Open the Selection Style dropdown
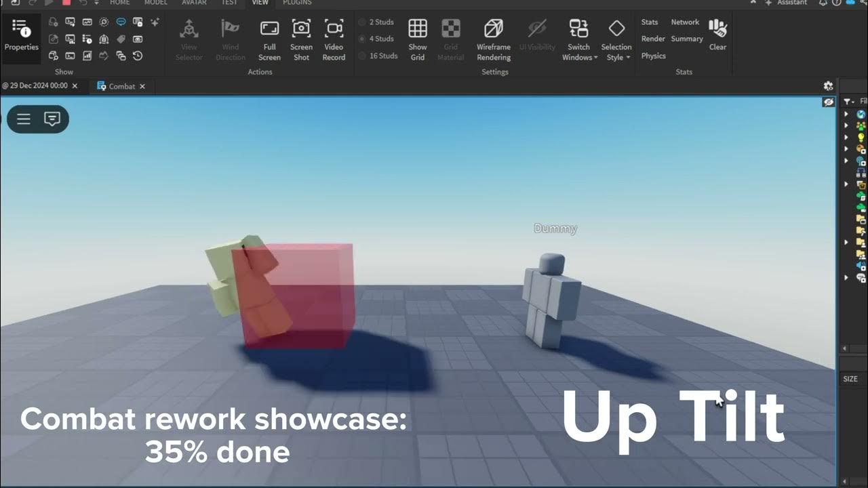This screenshot has width=868, height=488. (x=616, y=39)
